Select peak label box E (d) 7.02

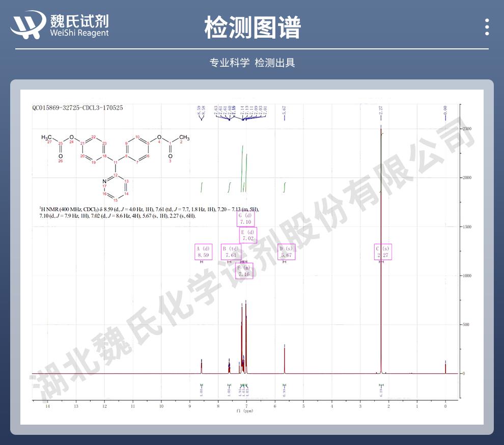(248, 235)
